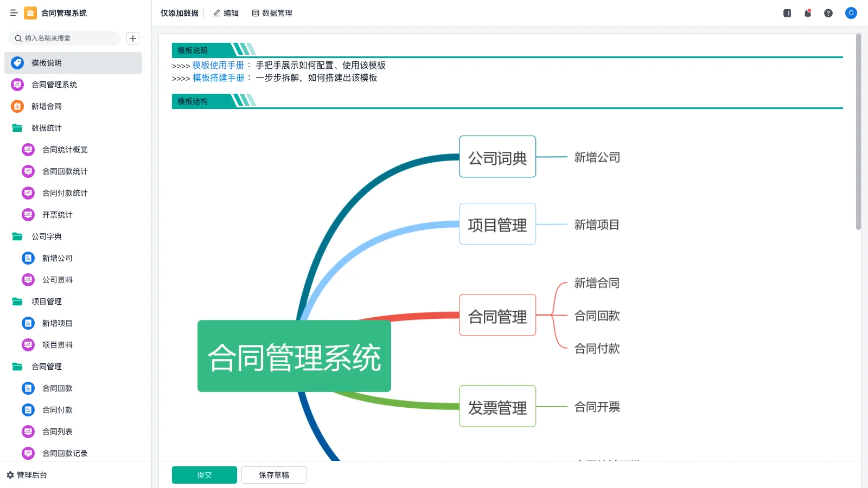Click the 新增公司 form entry icon
The height and width of the screenshot is (488, 868).
coord(28,258)
